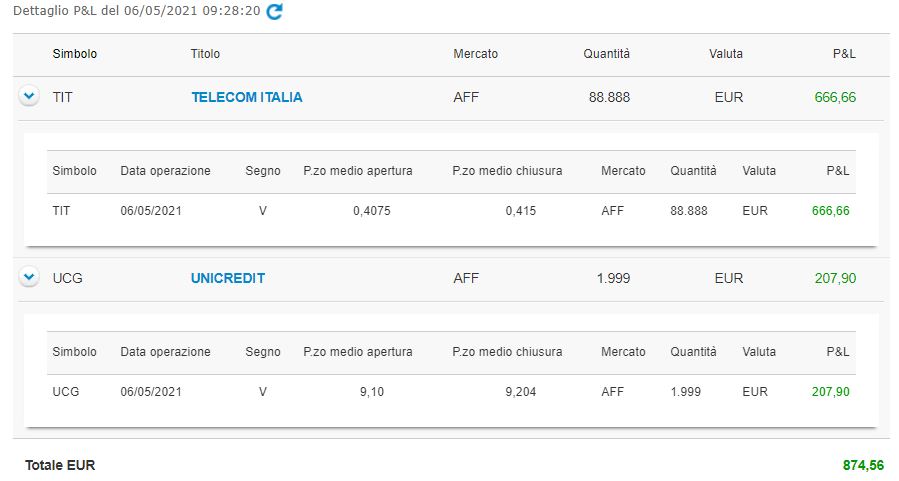Select the top-level Valuta column header
The width and height of the screenshot is (899, 481).
coord(726,54)
